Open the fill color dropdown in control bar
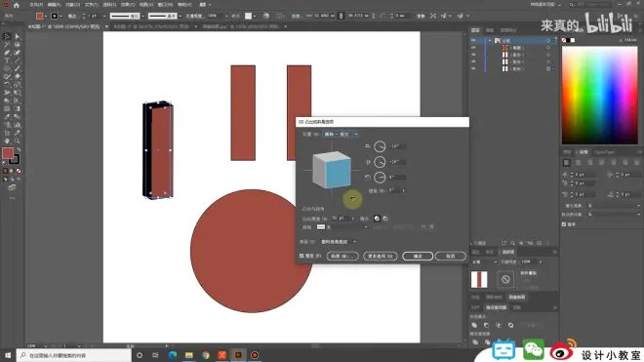The height and width of the screenshot is (362, 644). coord(46,16)
